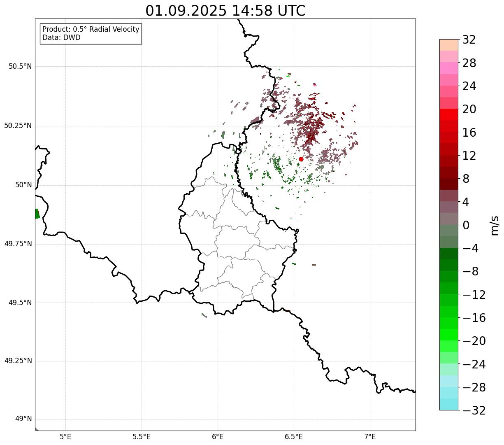Click the 49.5°N latitude label

click(20, 303)
